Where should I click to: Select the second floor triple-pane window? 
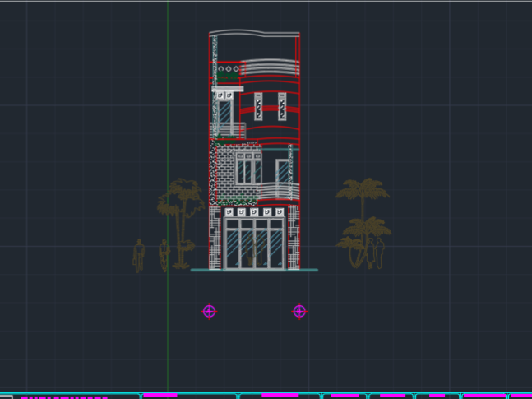tap(247, 169)
